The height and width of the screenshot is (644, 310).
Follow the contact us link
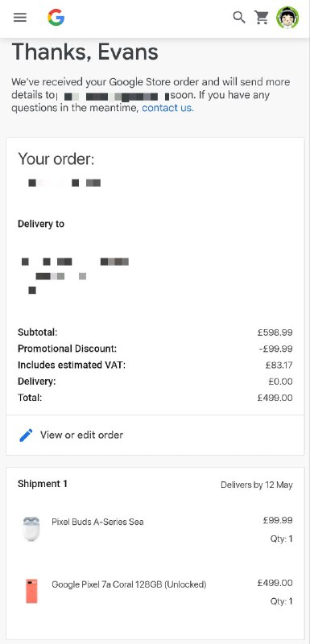167,108
